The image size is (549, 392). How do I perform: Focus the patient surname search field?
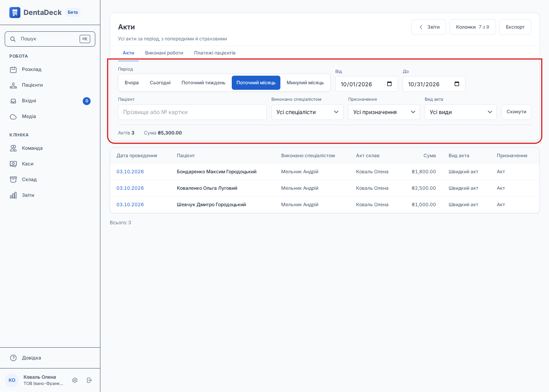point(192,112)
